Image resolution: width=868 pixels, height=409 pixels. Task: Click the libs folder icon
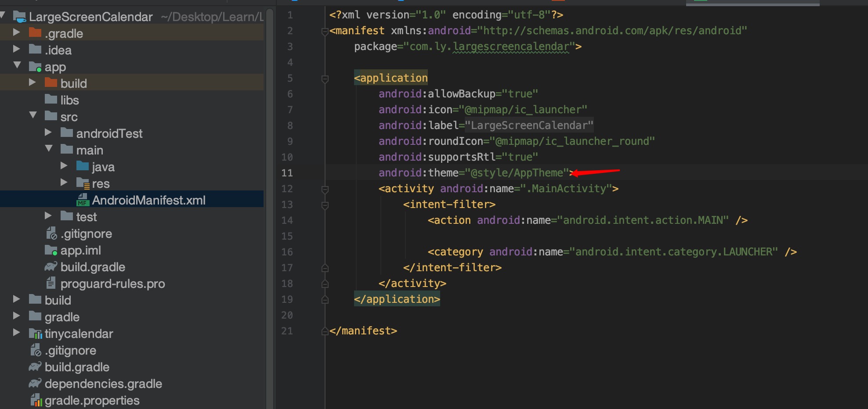51,99
